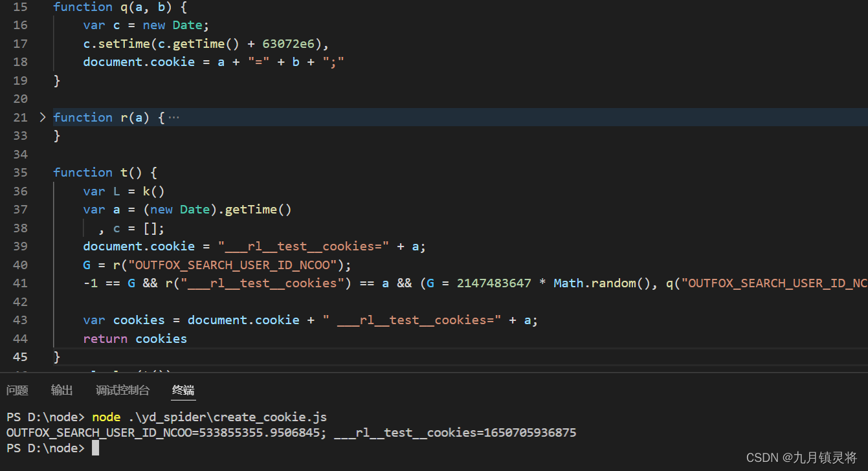The image size is (868, 471).
Task: Select the 终端 tab
Action: tap(183, 390)
